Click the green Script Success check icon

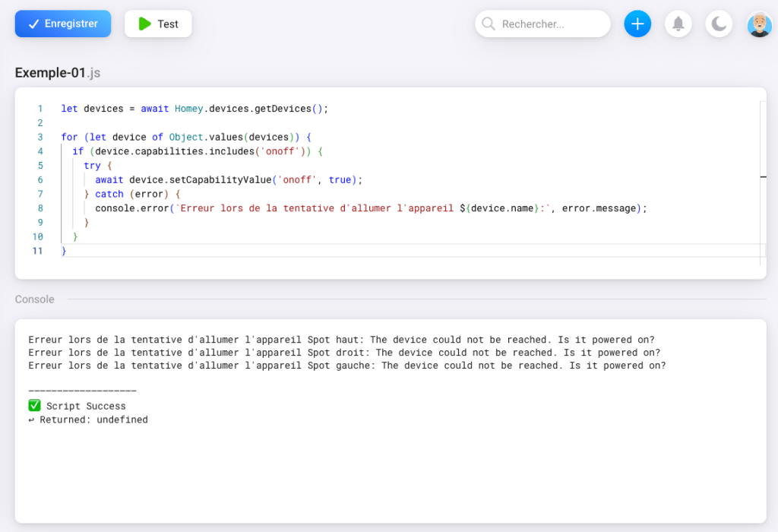(x=34, y=406)
